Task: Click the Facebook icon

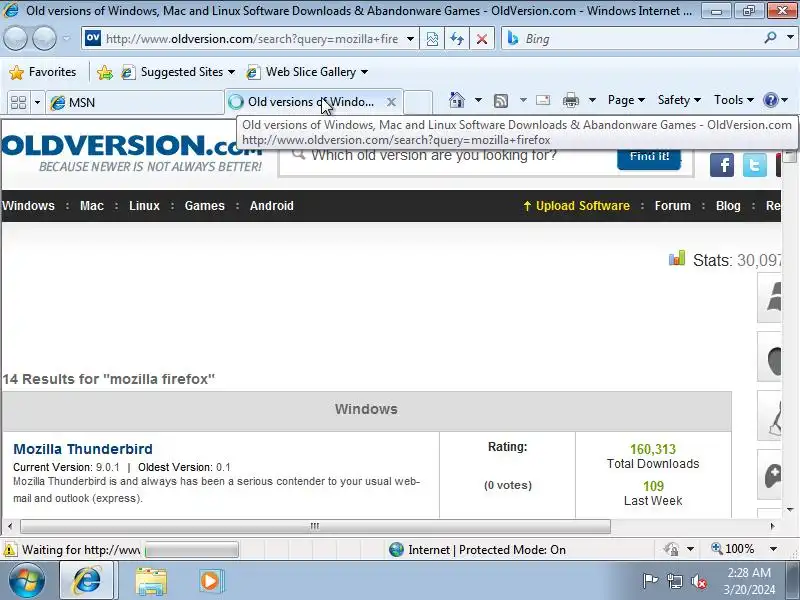Action: 722,165
